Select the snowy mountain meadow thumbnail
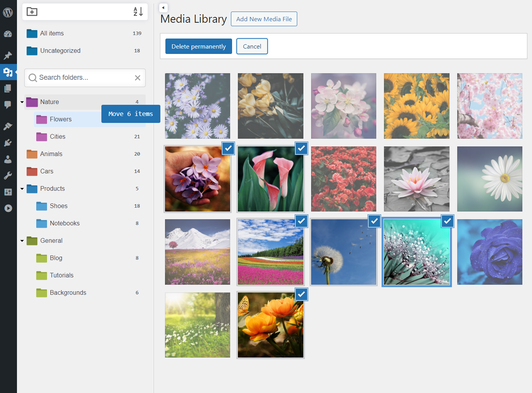This screenshot has width=532, height=393. click(197, 252)
